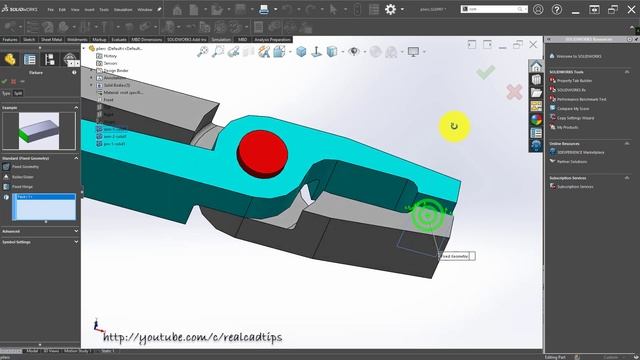Open the Appearances color ball task pane tab
640x360 pixels.
(536, 119)
